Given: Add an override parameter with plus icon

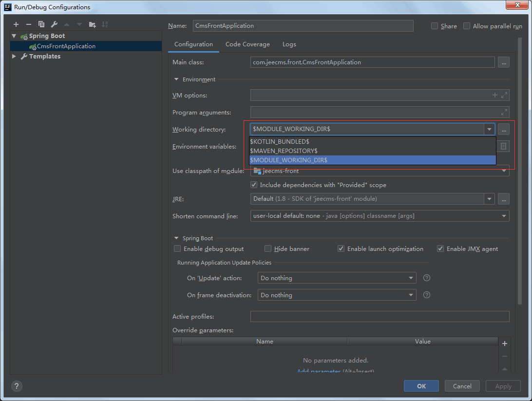Looking at the screenshot, I should [x=504, y=344].
